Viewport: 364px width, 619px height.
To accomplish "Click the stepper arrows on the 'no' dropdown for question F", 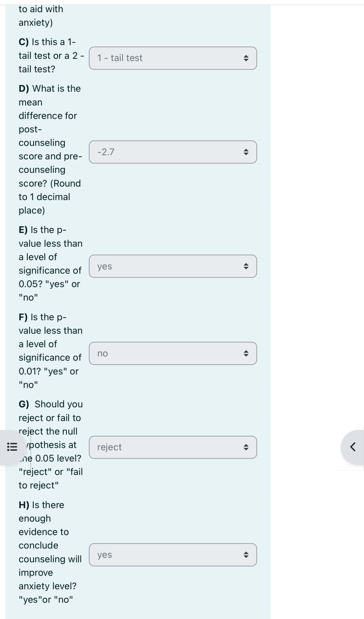I will tap(247, 353).
